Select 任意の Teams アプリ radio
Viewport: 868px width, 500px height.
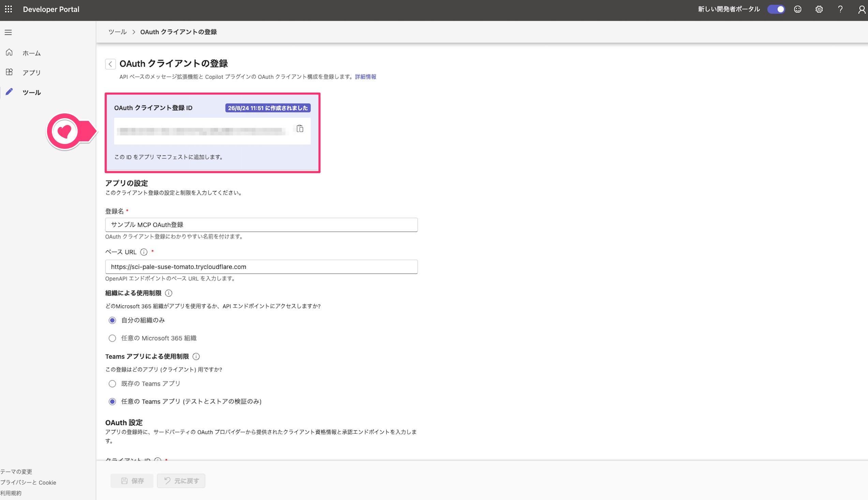click(112, 402)
